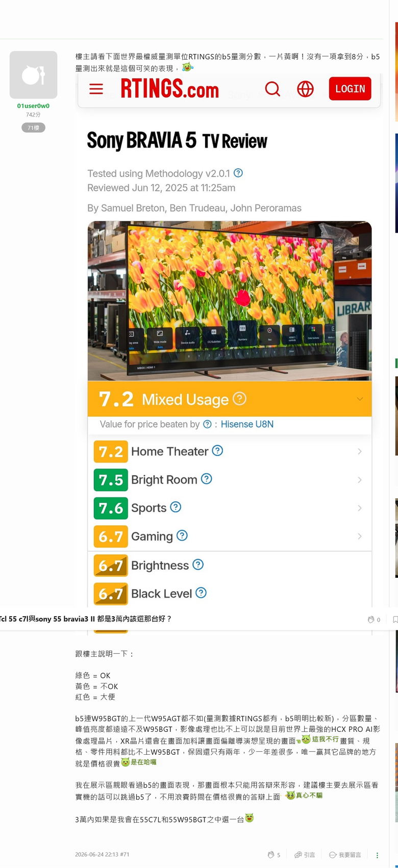Click the 71樓 floor badge

[33, 127]
